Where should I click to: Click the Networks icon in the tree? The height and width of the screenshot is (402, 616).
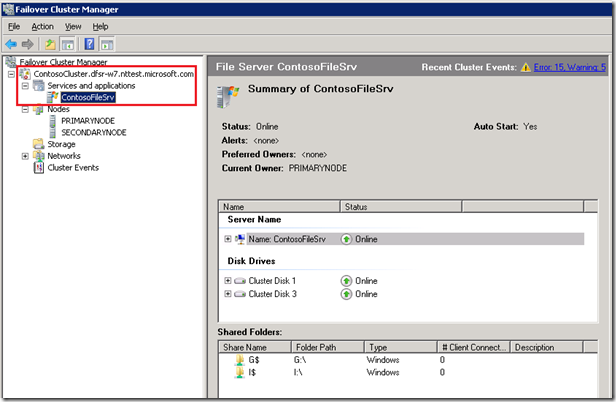pyautogui.click(x=38, y=156)
